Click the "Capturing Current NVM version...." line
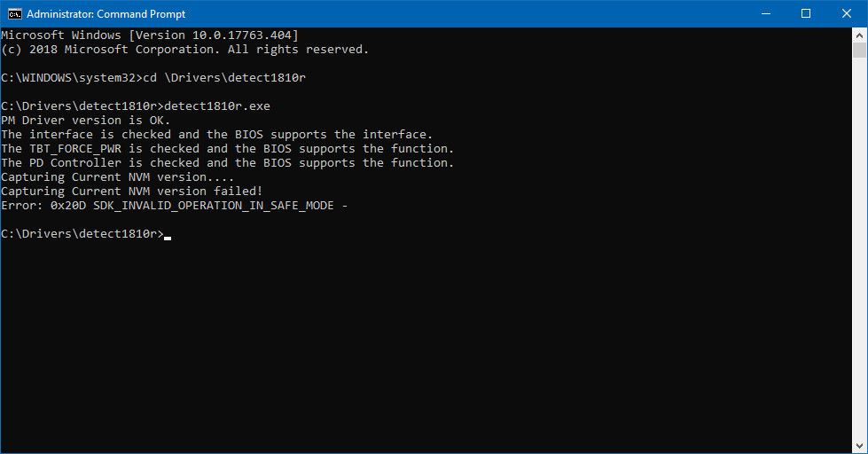 [118, 177]
